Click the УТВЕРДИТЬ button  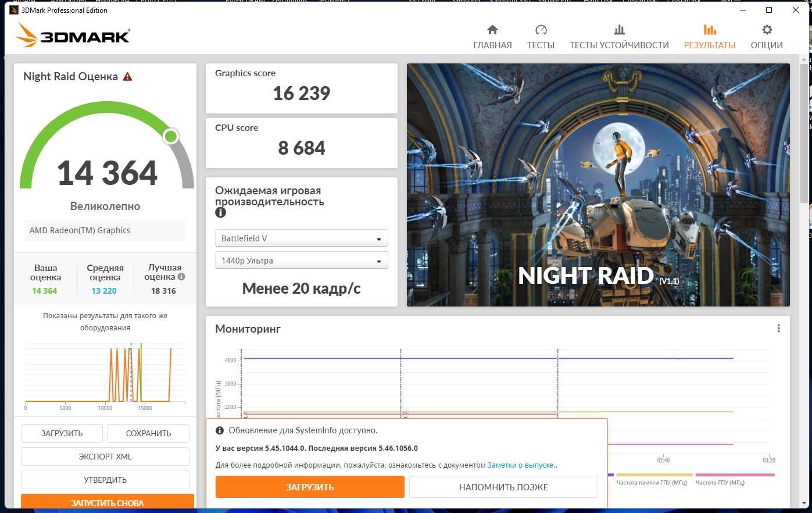(105, 480)
